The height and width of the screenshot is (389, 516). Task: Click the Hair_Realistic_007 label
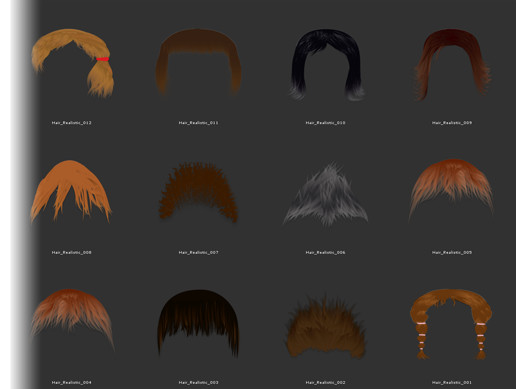(198, 252)
